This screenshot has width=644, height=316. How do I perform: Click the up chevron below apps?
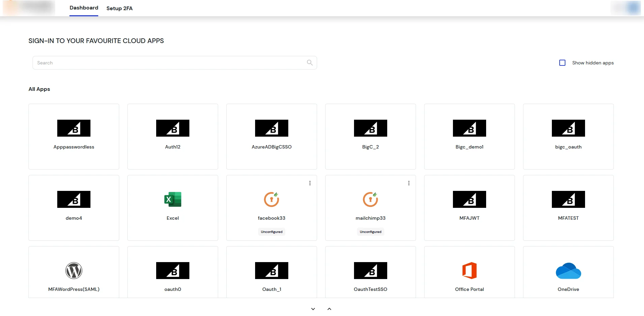point(329,309)
